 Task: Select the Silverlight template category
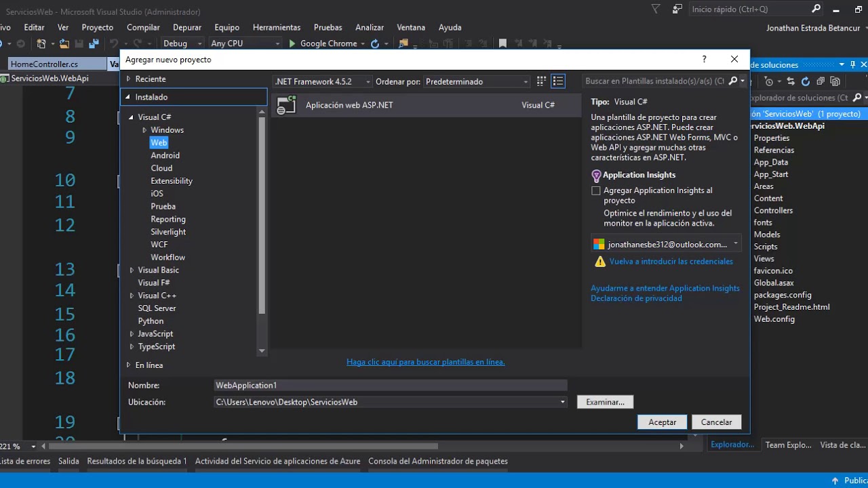click(168, 232)
